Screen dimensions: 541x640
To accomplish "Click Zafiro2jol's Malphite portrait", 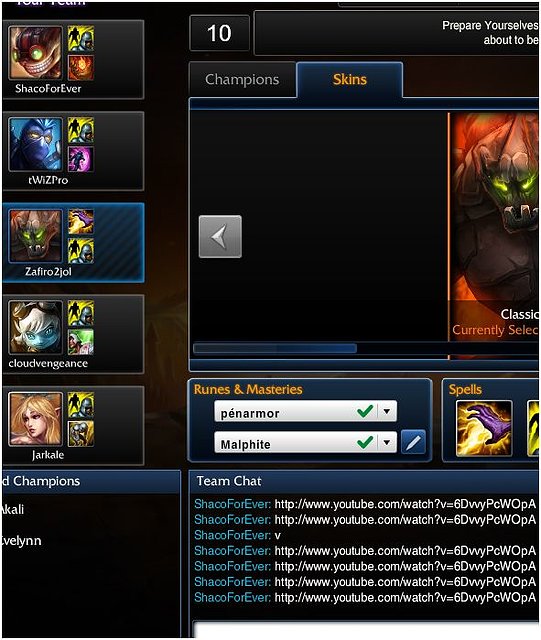I will coord(36,236).
